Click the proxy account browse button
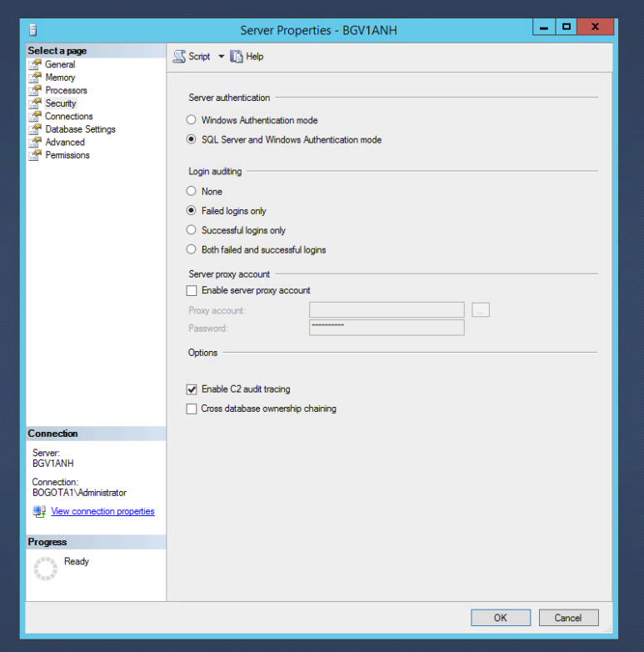Image resolution: width=644 pixels, height=652 pixels. [x=481, y=310]
